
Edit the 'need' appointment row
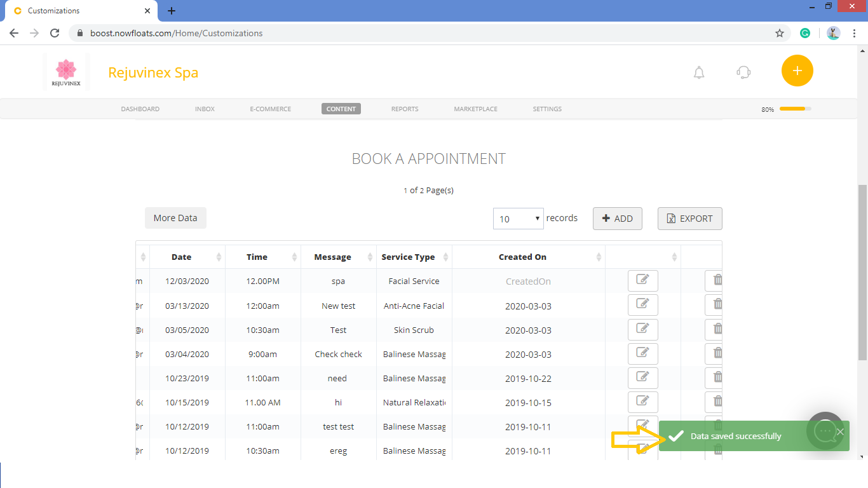click(x=642, y=377)
